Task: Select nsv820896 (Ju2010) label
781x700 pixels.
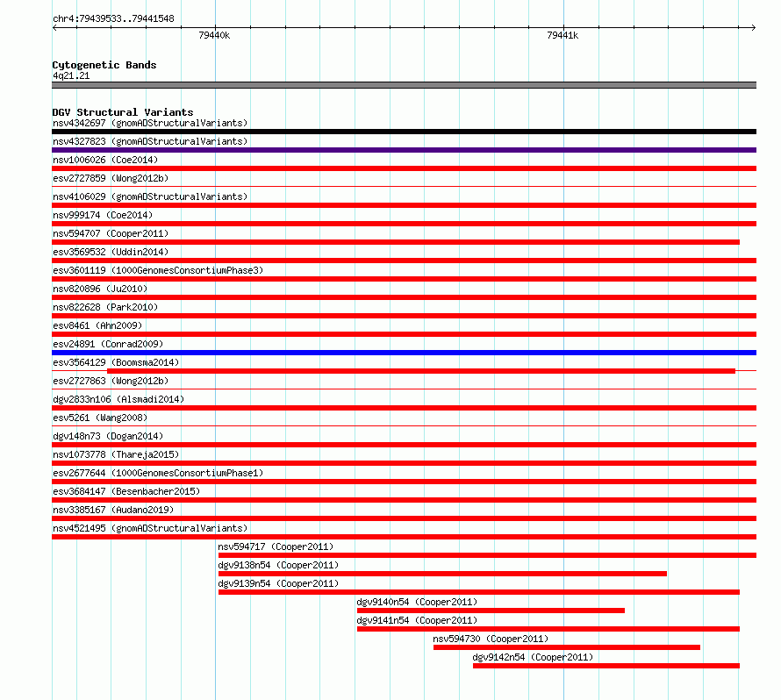Action: pos(100,289)
